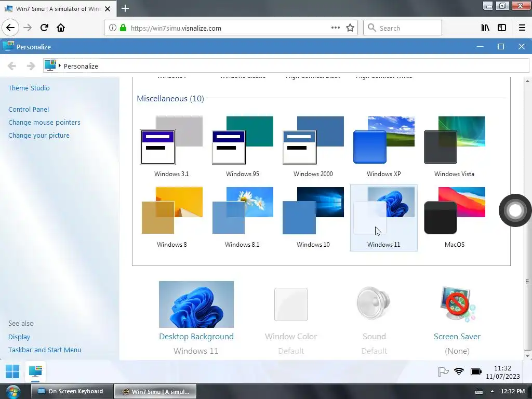Open the browser Library icon
532x399 pixels.
[485, 28]
